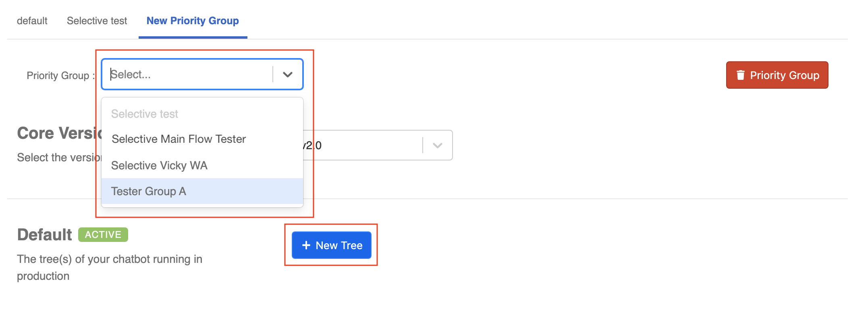Toggle the Priority Group select chevron

coord(287,74)
